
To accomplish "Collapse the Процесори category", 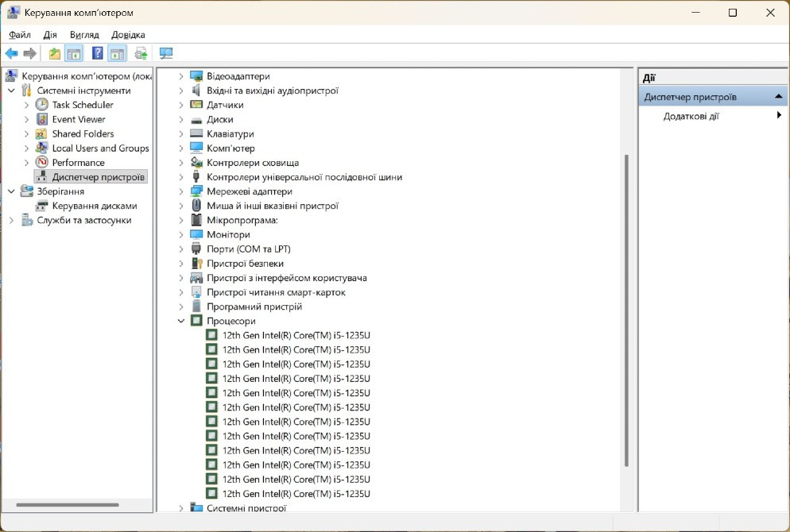I will pyautogui.click(x=181, y=322).
